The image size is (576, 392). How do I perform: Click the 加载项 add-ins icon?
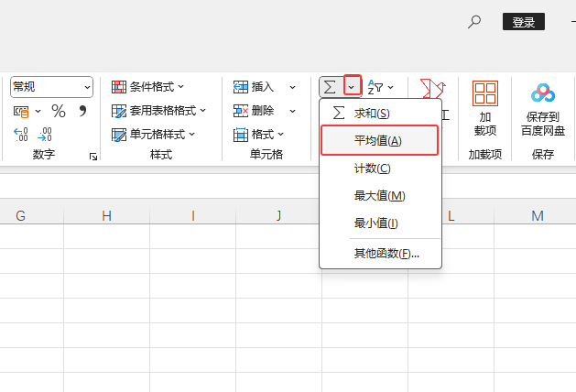(x=484, y=94)
